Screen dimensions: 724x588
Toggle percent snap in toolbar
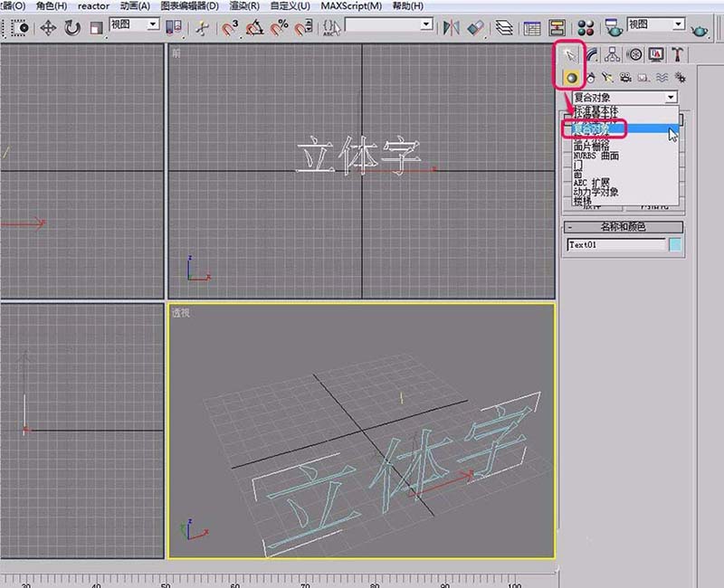(x=280, y=30)
